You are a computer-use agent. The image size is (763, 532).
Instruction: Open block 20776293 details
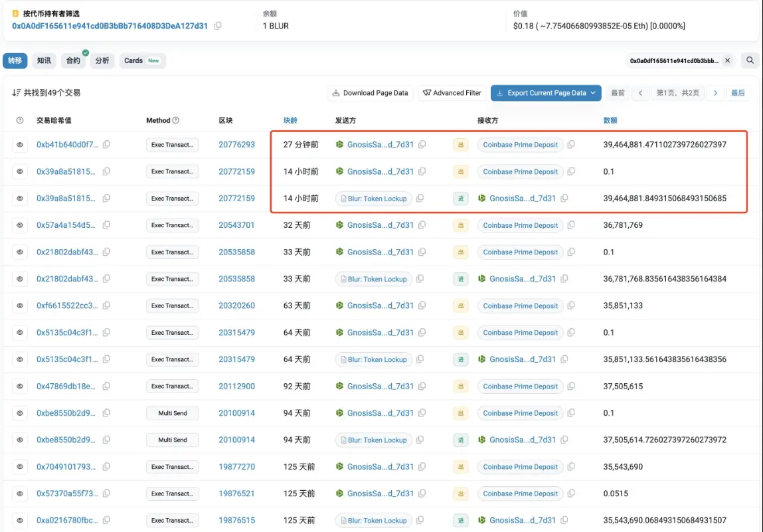(237, 144)
